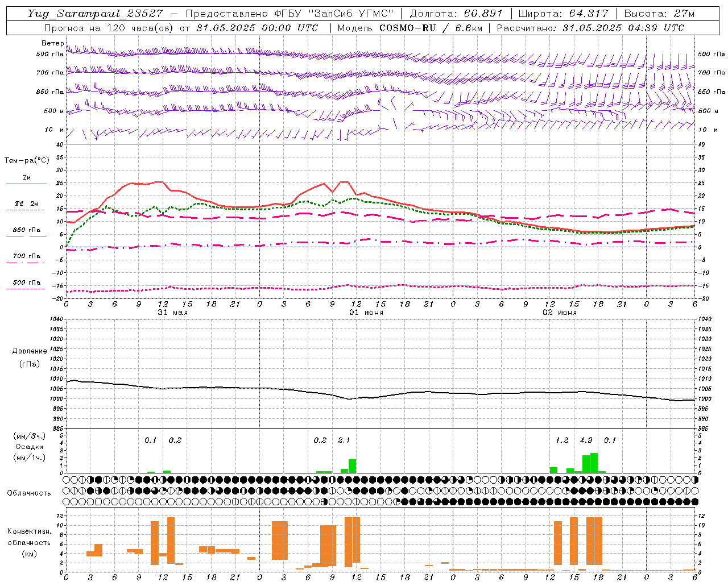Click the "Конвективн." convective cloud label
Viewport: 728px width, 582px height.
29,531
